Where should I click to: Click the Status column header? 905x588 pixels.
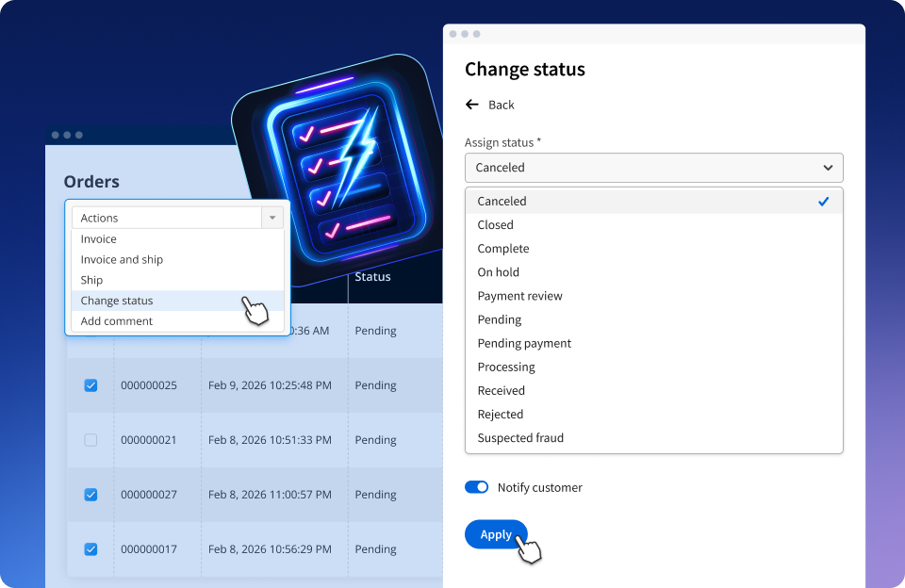[373, 277]
